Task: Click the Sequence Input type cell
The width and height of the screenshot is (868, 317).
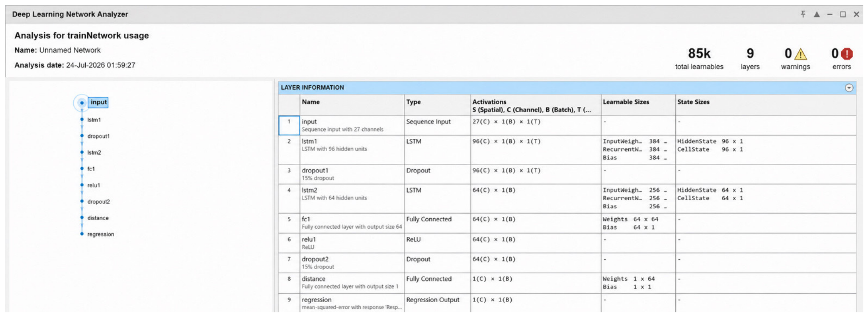Action: point(437,125)
